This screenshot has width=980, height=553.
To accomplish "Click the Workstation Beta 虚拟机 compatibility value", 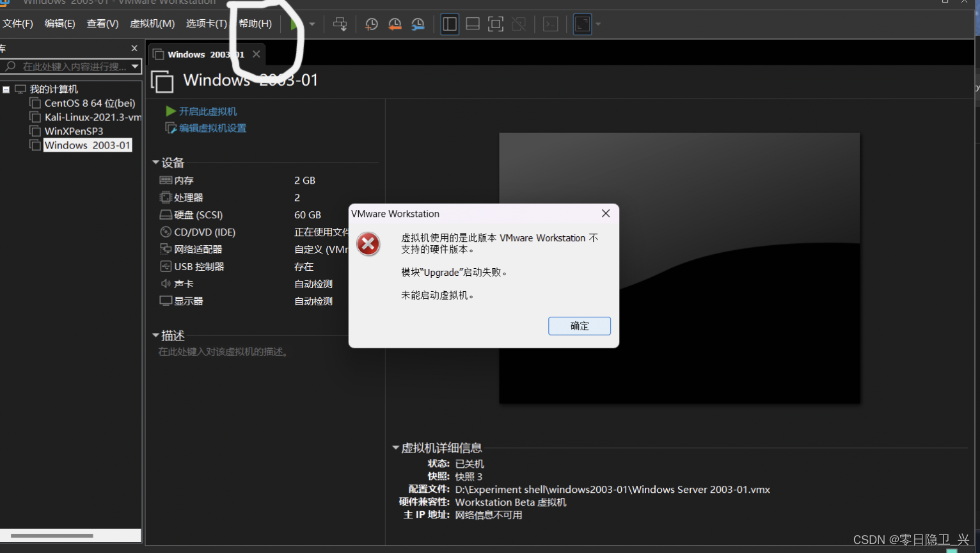I will coord(510,502).
